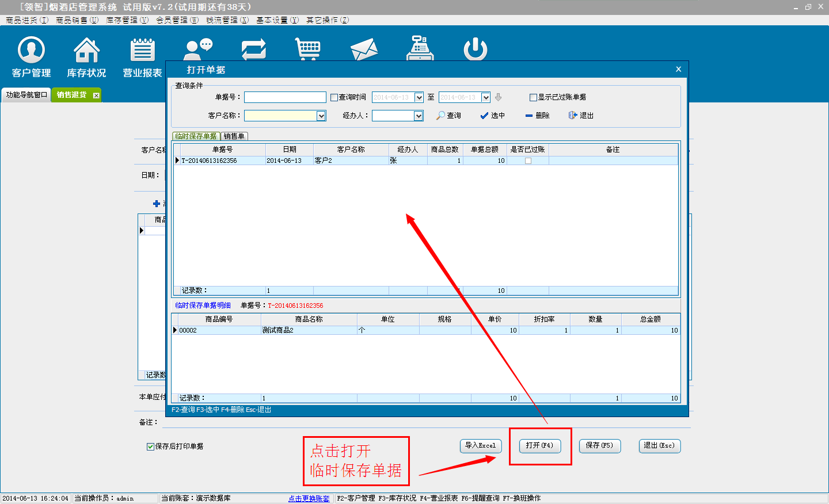829x504 pixels.
Task: Click the 点击更换账套 link
Action: [x=309, y=498]
